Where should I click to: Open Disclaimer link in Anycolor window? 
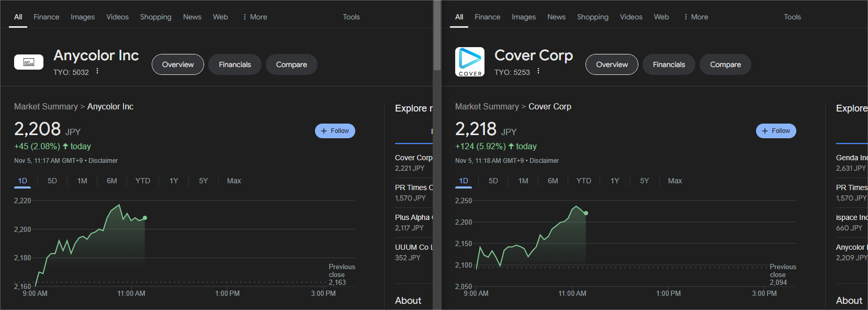click(x=103, y=161)
